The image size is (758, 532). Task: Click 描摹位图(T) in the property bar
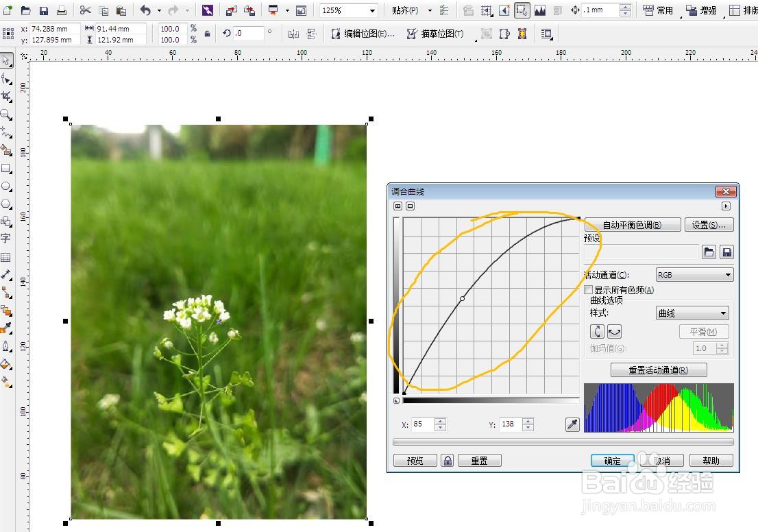436,34
